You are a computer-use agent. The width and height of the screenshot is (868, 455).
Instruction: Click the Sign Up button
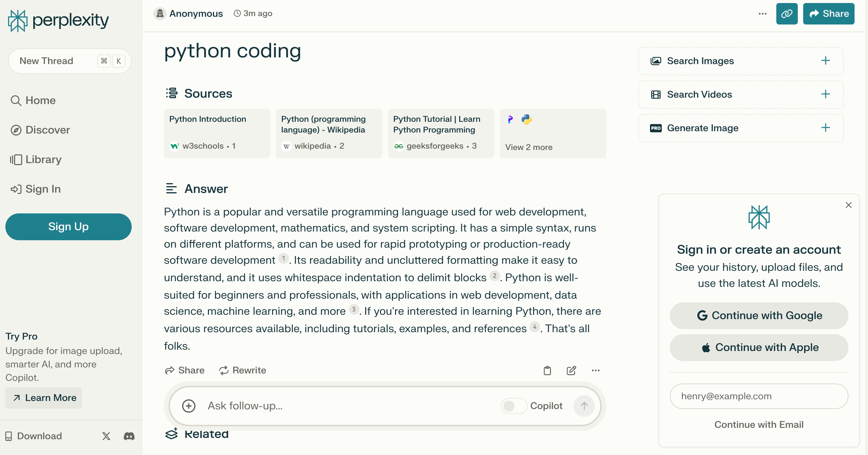(69, 227)
